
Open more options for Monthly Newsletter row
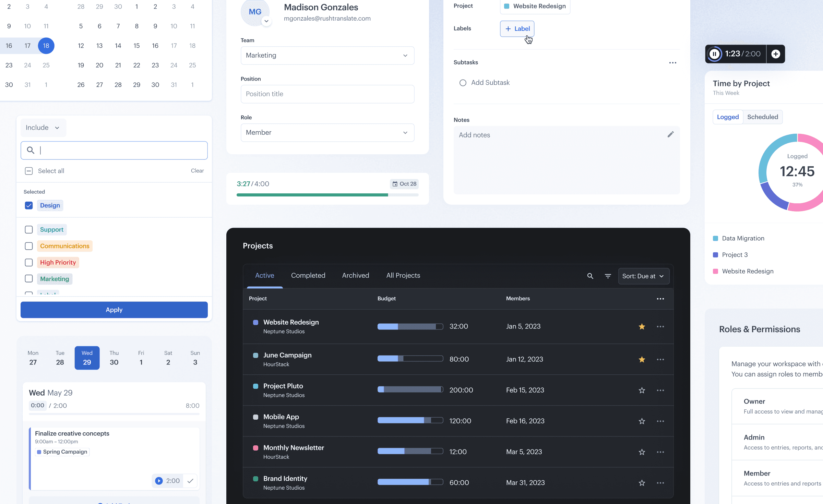click(660, 452)
